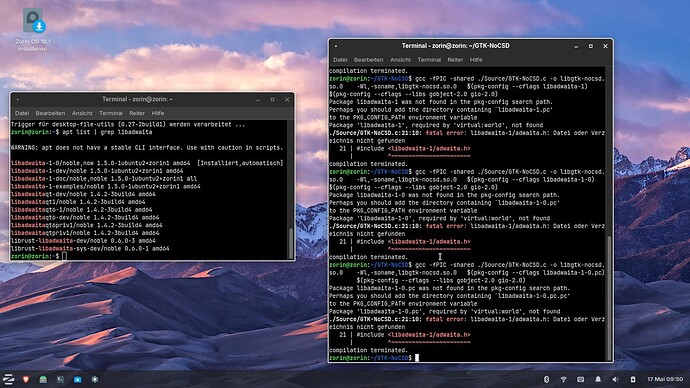The image size is (690, 388).
Task: Open Reiter menu in home terminal window
Action: [137, 113]
